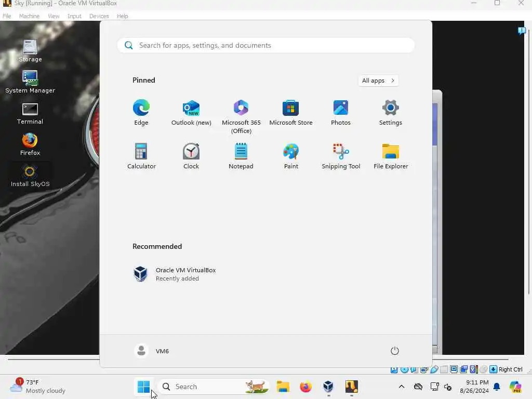The width and height of the screenshot is (532, 399).
Task: Click the taskbar Search box
Action: (x=214, y=387)
